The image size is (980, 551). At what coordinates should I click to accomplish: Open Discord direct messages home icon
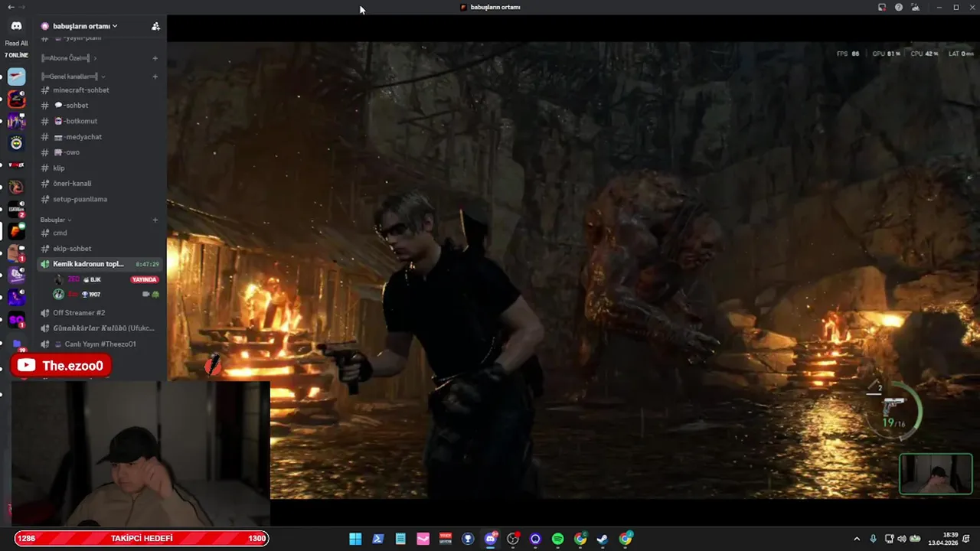[x=16, y=26]
